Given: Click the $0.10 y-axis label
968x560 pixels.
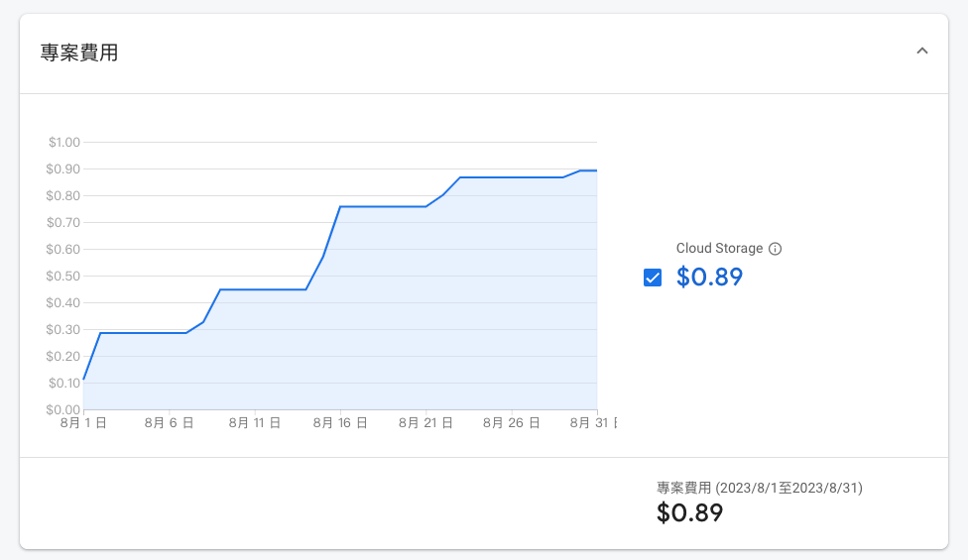Looking at the screenshot, I should (64, 383).
